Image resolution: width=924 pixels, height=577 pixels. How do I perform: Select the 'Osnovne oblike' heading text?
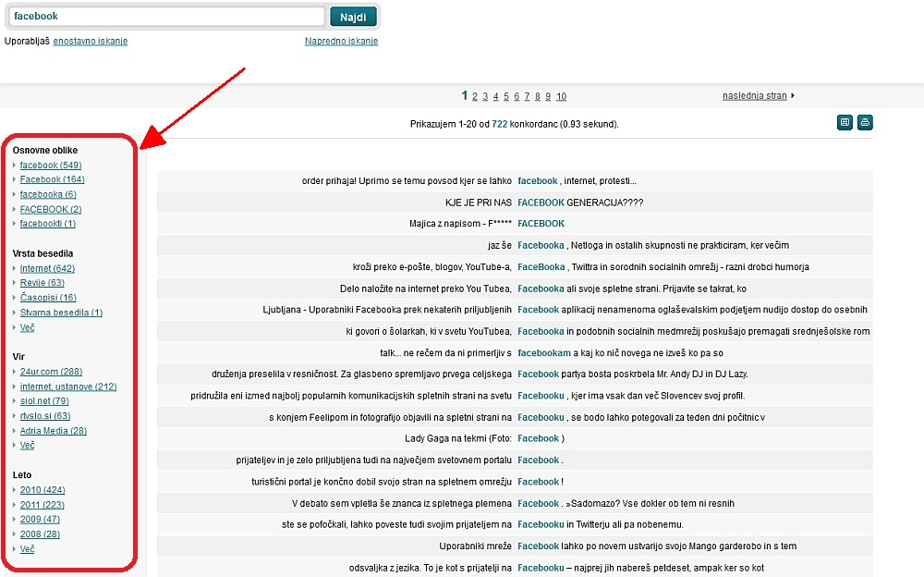tap(44, 151)
